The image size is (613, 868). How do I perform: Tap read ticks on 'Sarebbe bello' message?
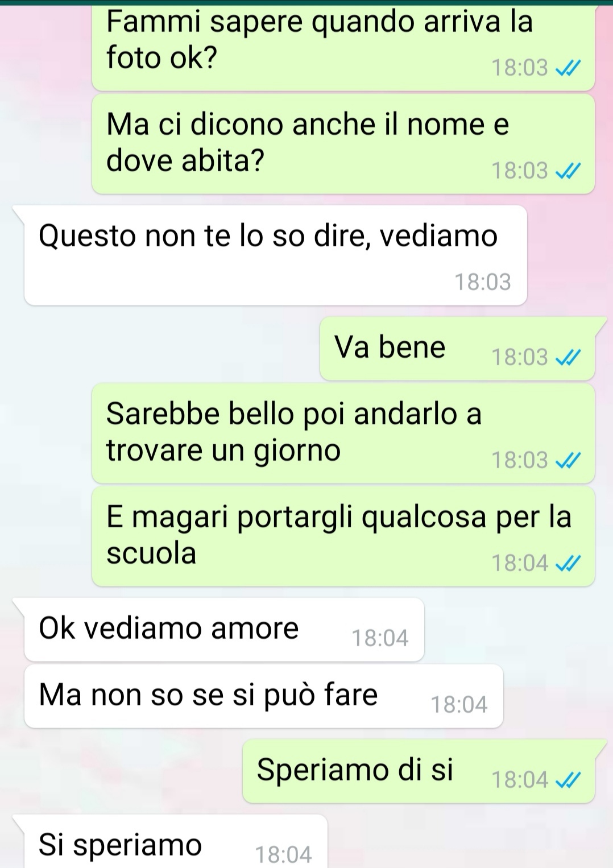568,461
